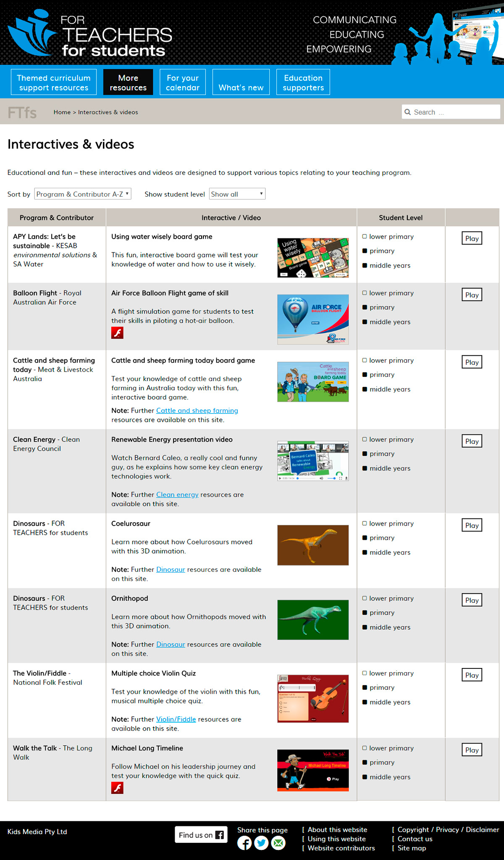The width and height of the screenshot is (504, 860).
Task: Play the Air Force Balloon Flight game
Action: (472, 295)
